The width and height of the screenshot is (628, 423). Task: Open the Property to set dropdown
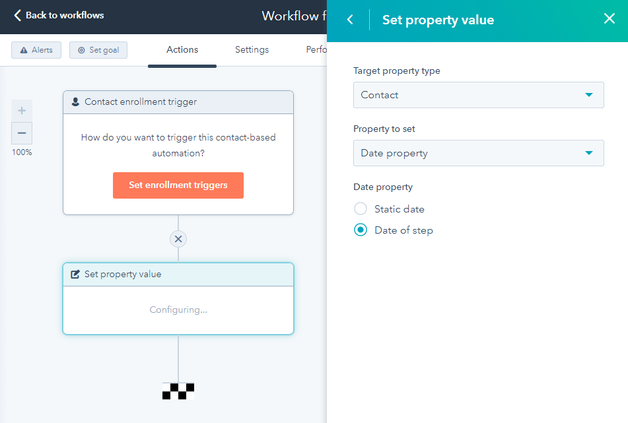point(478,153)
